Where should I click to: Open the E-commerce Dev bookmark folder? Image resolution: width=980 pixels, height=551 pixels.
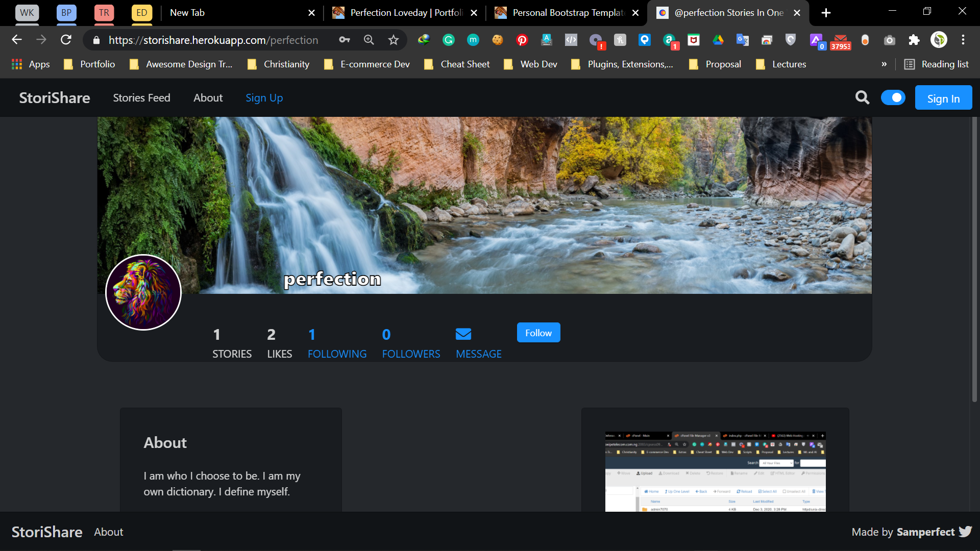[367, 64]
